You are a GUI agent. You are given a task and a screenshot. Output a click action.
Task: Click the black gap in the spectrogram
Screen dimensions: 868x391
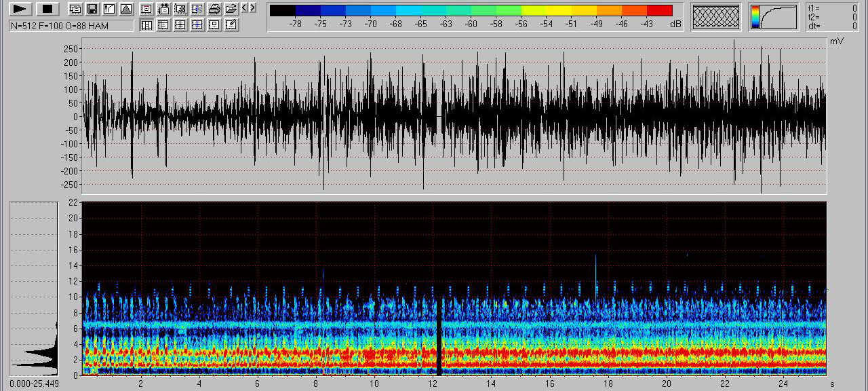(x=439, y=339)
